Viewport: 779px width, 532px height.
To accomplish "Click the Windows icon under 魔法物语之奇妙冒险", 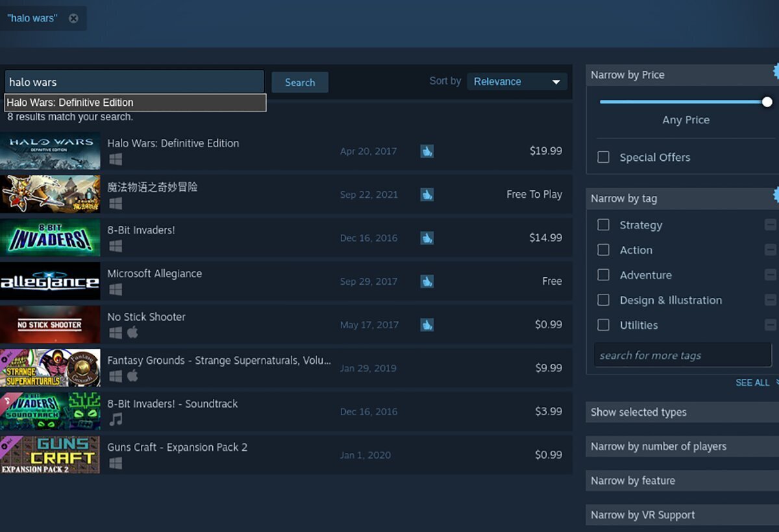I will [x=116, y=203].
